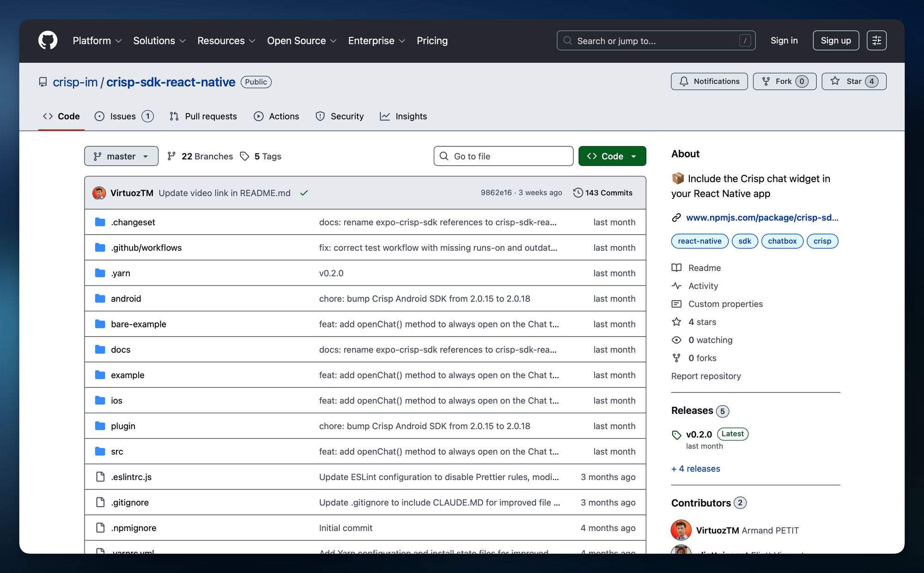The height and width of the screenshot is (573, 924).
Task: Open the Pull requests tab
Action: tap(202, 116)
